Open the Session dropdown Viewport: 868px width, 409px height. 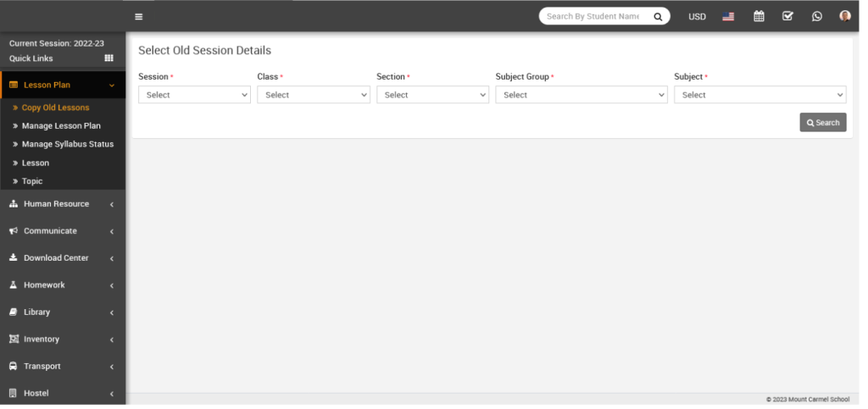(x=194, y=95)
